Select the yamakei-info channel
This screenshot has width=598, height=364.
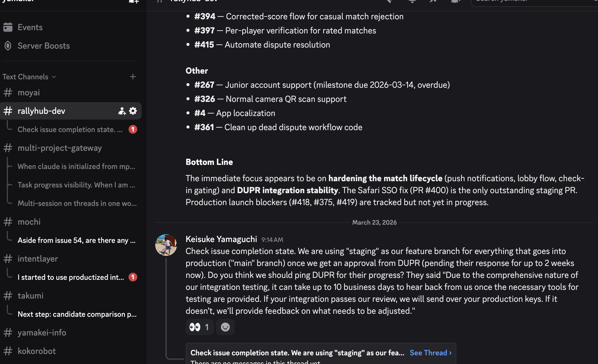pyautogui.click(x=42, y=333)
